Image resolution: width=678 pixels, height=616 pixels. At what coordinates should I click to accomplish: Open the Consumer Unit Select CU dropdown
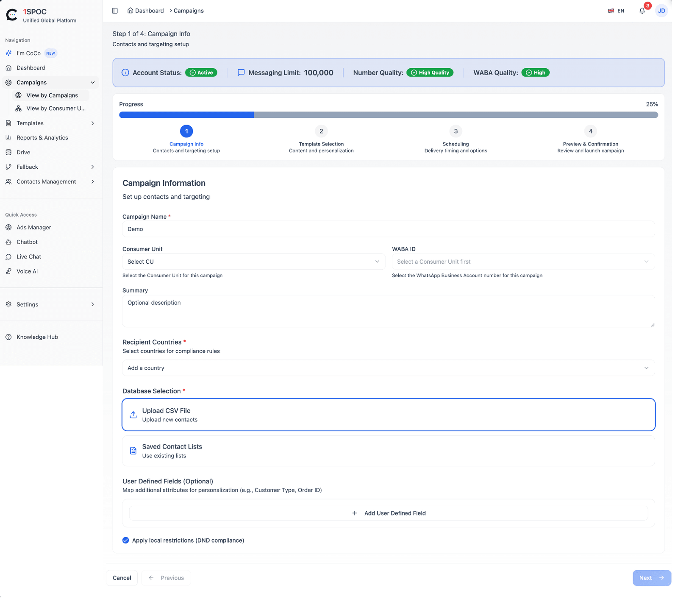click(x=254, y=262)
